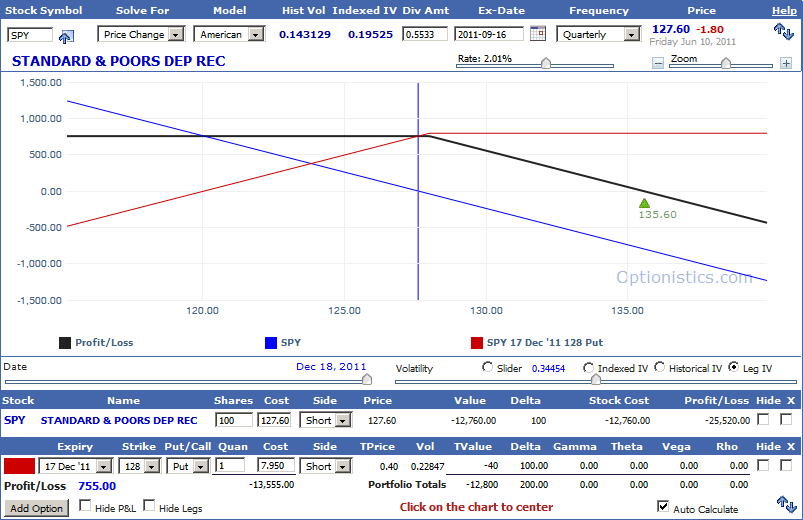This screenshot has height=520, width=803.
Task: Click the stock symbol lookup arrow icon
Action: pos(67,36)
